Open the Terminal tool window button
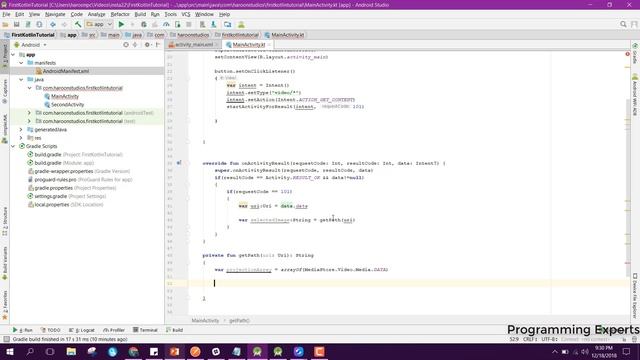This screenshot has height=360, width=640. (145, 330)
